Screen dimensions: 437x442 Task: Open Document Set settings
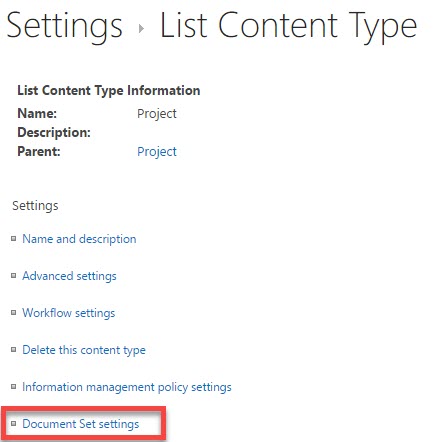[x=81, y=424]
